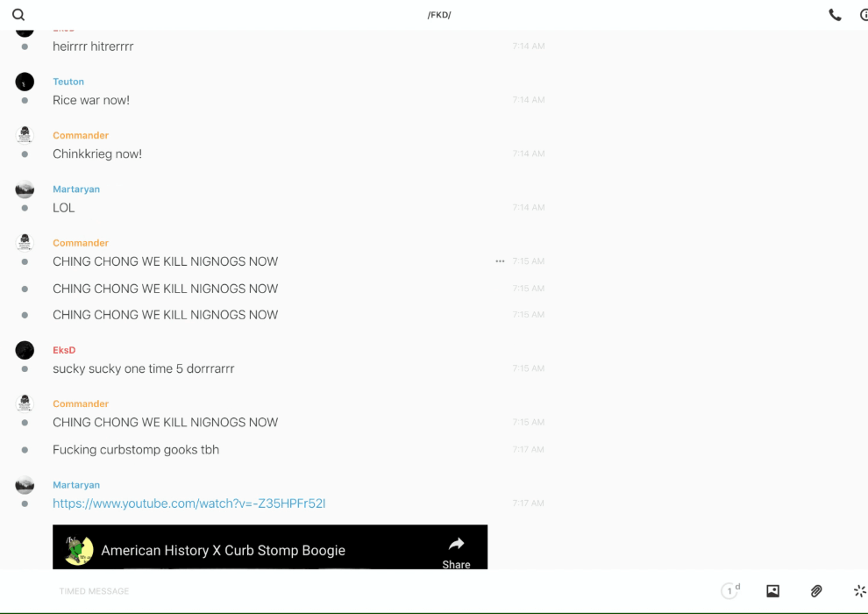Click the search magnifier icon

[18, 15]
